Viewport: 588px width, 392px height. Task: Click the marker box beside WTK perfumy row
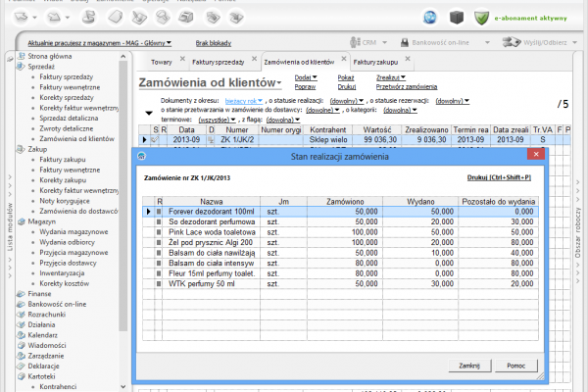click(161, 284)
